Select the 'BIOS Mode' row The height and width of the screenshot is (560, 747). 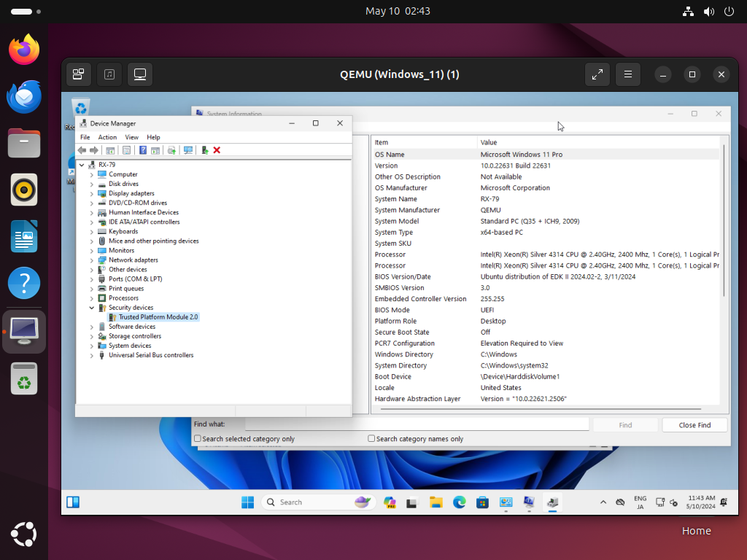[x=546, y=310]
